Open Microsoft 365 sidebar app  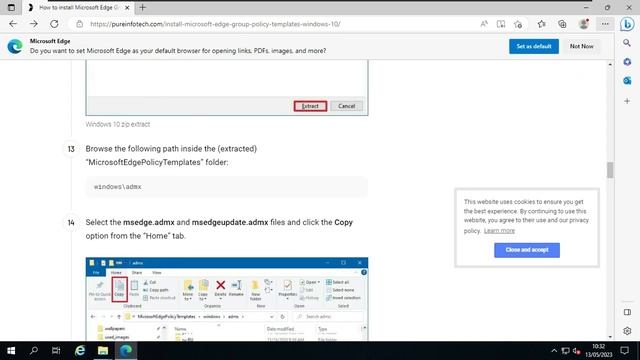click(x=627, y=62)
